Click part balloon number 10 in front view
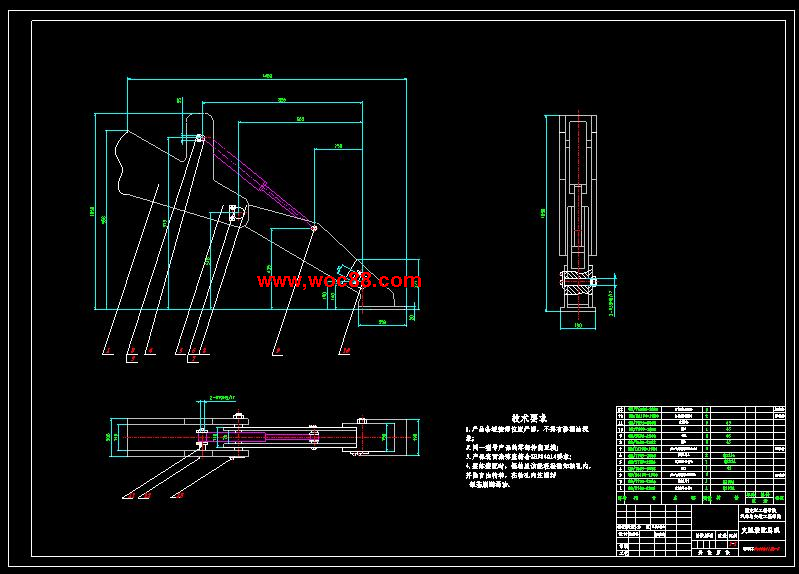799x574 pixels. 346,351
